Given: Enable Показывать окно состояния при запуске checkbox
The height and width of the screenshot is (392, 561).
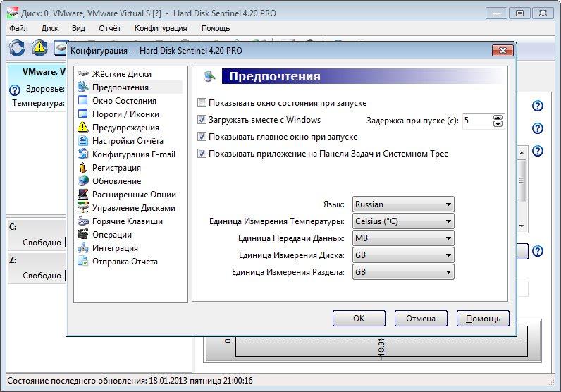Looking at the screenshot, I should pyautogui.click(x=202, y=103).
